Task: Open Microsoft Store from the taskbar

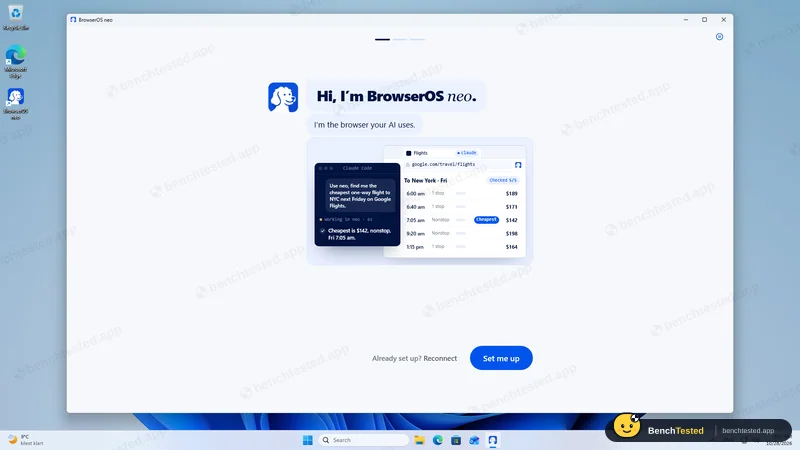Action: [456, 440]
